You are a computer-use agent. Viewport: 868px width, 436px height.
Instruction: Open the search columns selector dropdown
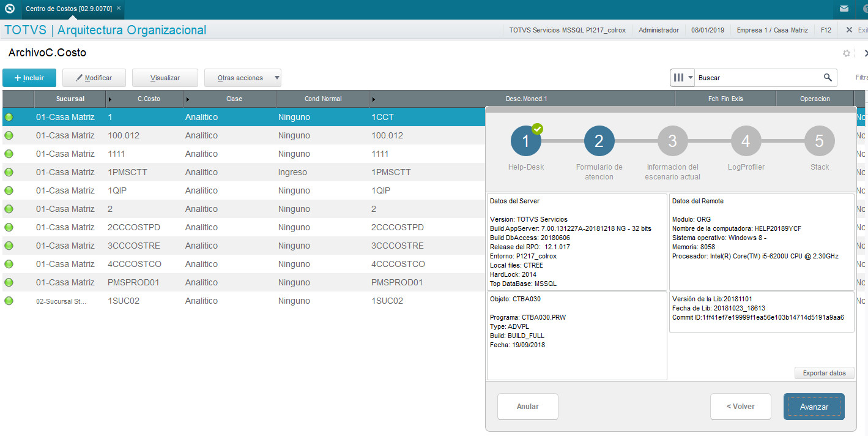click(683, 78)
